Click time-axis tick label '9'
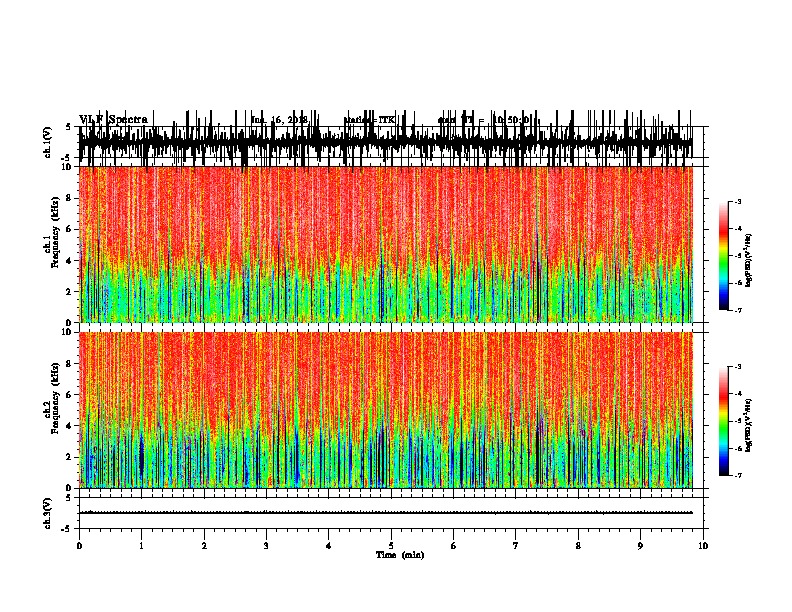 (x=640, y=546)
